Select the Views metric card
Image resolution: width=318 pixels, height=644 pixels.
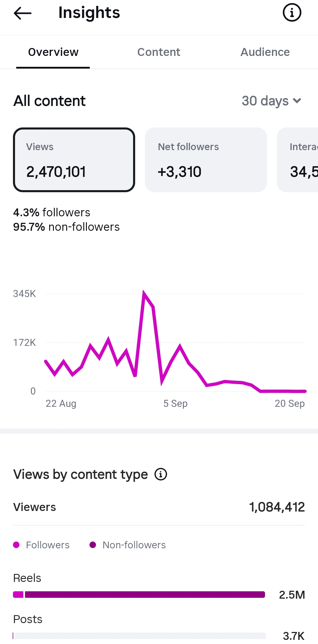(x=74, y=160)
